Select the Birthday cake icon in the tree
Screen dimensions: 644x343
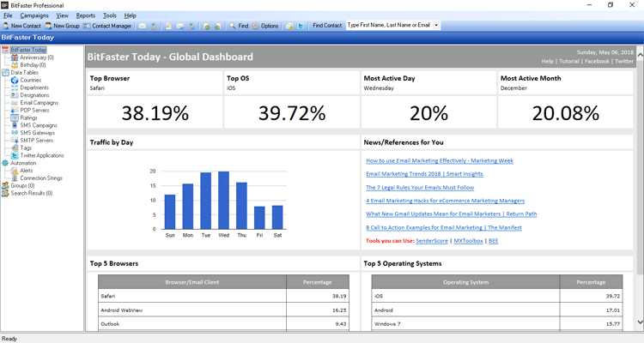coord(15,65)
